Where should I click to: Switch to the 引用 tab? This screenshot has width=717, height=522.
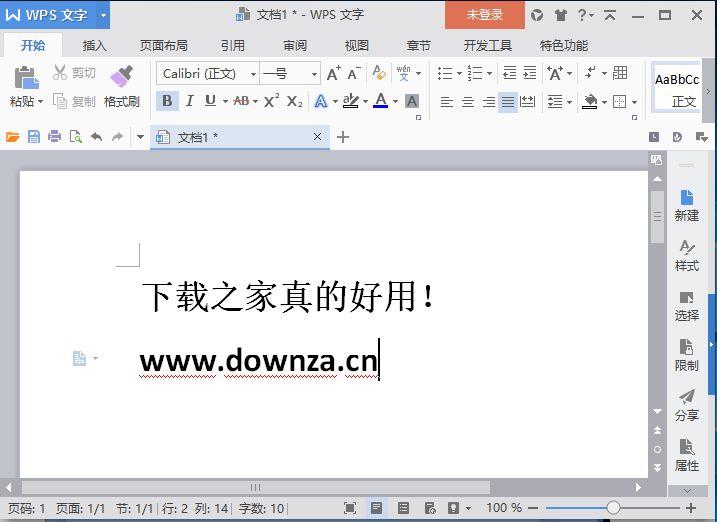(232, 45)
